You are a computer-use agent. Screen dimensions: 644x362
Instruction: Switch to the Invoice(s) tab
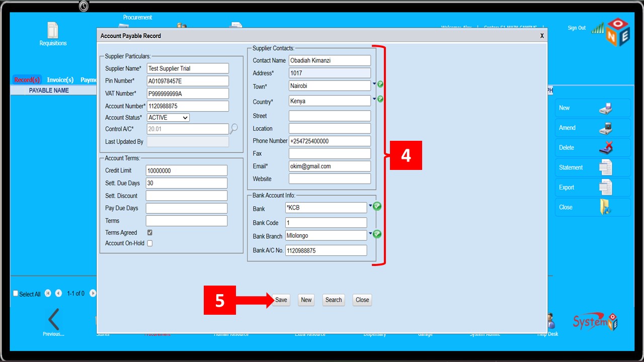pyautogui.click(x=60, y=80)
